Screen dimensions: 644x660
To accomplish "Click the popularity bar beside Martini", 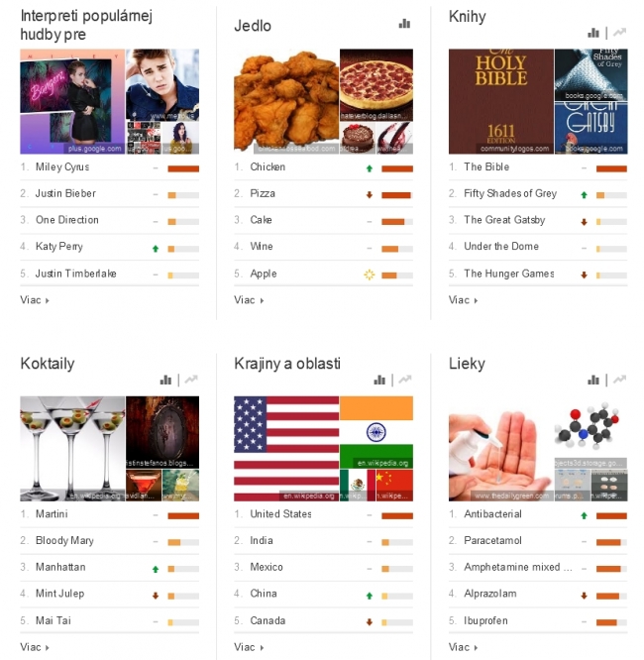I will 183,516.
